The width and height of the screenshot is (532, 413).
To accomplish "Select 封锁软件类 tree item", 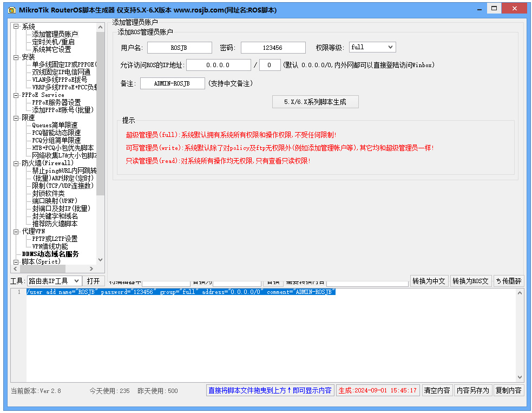I will point(48,193).
